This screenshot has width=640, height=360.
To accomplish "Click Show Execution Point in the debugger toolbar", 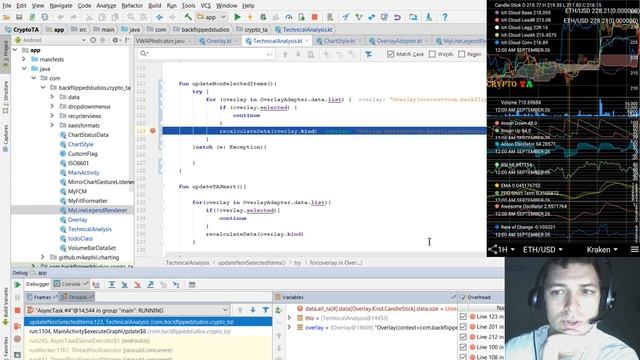I will coord(96,284).
